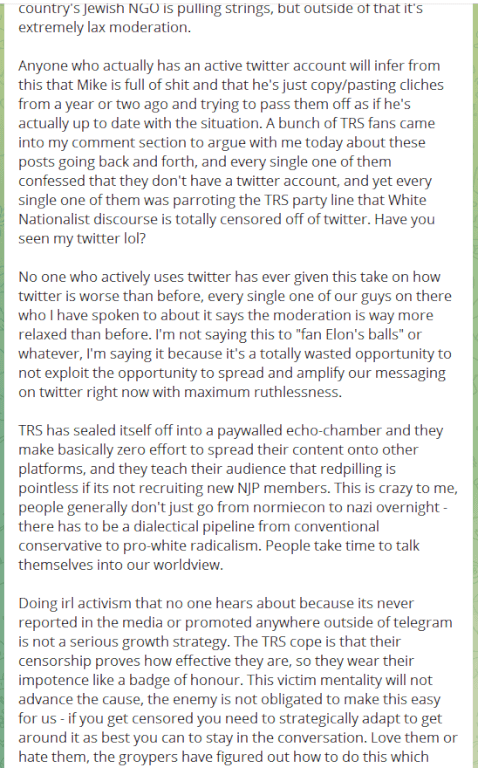Click the phrase "extremely lax moderation"
Screen dimensions: 478x768
(103, 27)
